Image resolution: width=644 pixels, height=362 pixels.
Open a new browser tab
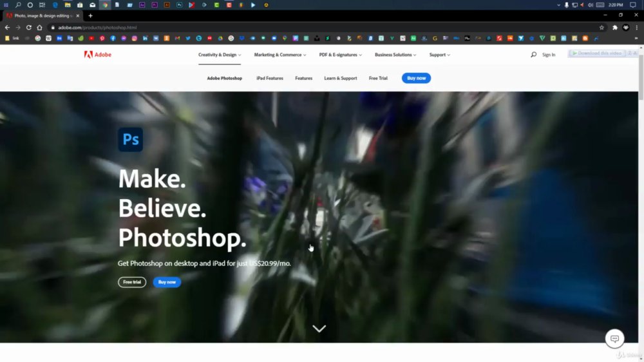click(90, 15)
